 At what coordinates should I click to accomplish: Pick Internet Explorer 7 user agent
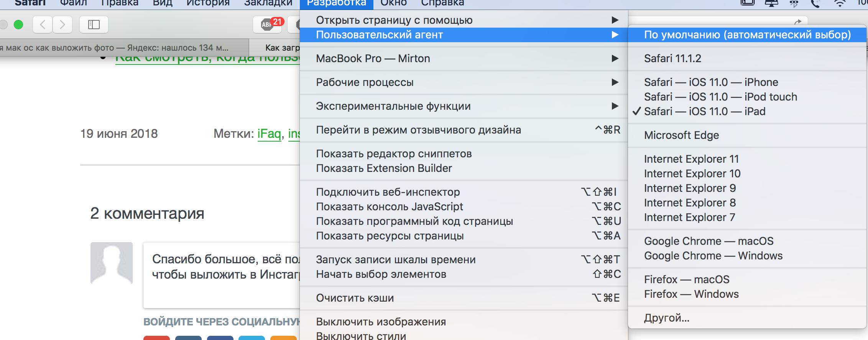tap(747, 217)
